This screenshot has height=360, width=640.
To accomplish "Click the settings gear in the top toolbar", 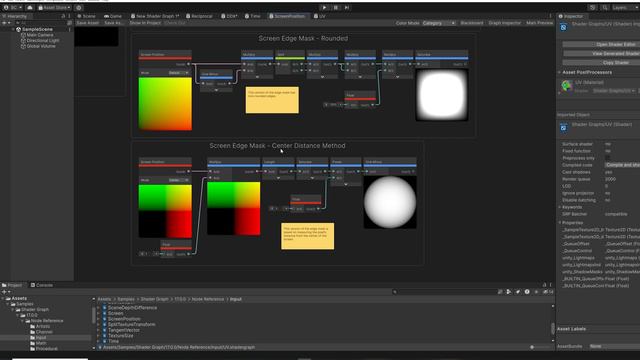I will [79, 7].
